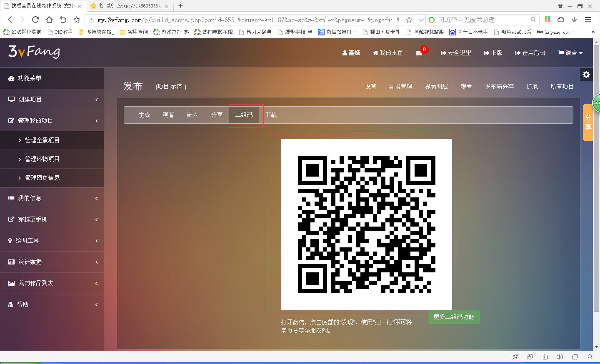
Task: Click the 3vFang logo
Action: click(x=34, y=52)
